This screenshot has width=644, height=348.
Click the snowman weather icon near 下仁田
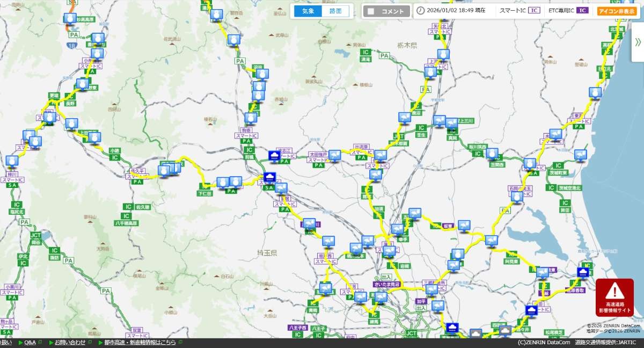tap(222, 184)
